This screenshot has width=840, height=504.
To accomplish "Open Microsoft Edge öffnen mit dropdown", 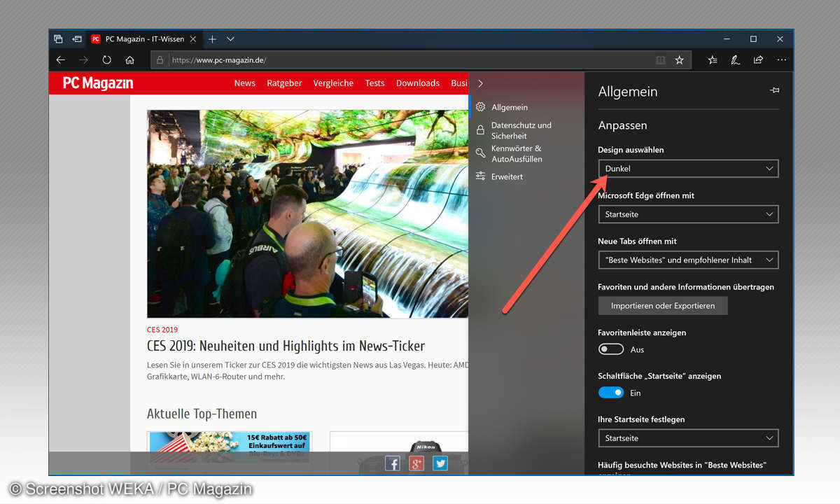I will coord(688,214).
